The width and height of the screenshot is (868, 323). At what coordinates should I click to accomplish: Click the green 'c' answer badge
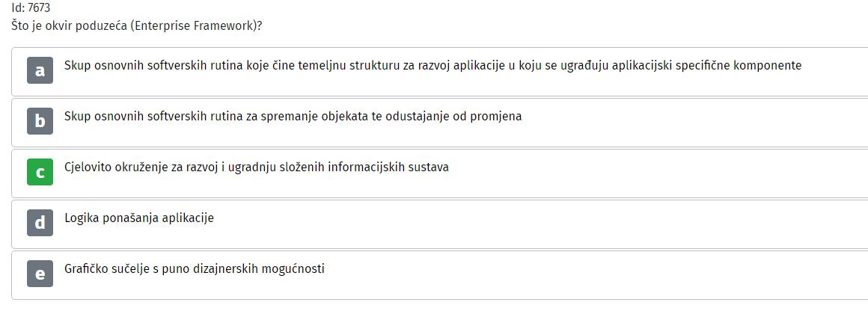click(x=40, y=172)
